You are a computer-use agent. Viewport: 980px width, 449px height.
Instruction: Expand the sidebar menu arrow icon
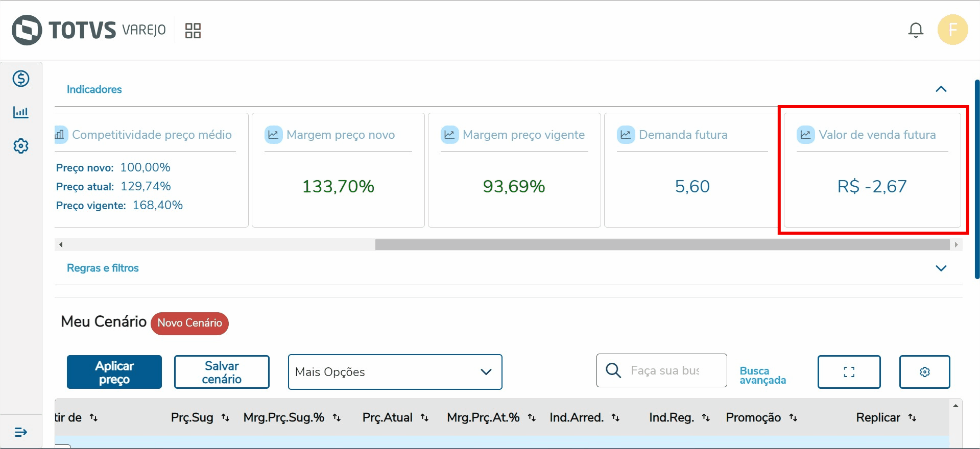21,432
